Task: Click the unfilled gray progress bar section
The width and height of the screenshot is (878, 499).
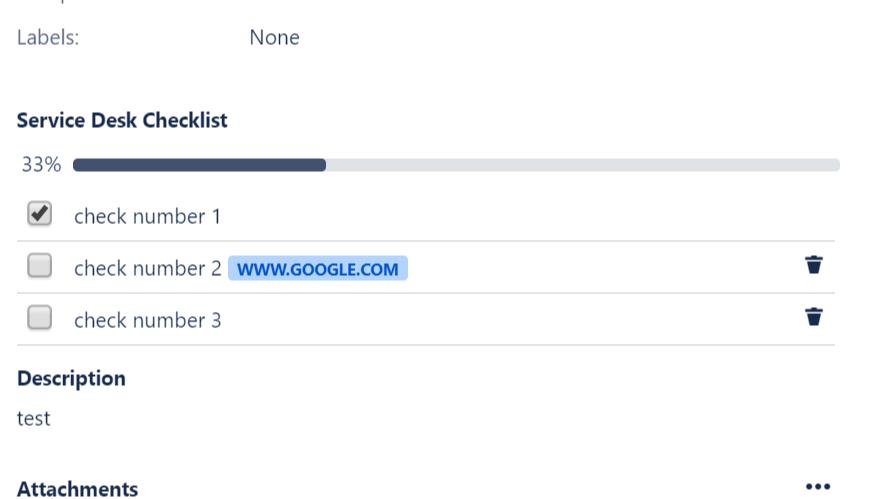Action: (x=582, y=165)
